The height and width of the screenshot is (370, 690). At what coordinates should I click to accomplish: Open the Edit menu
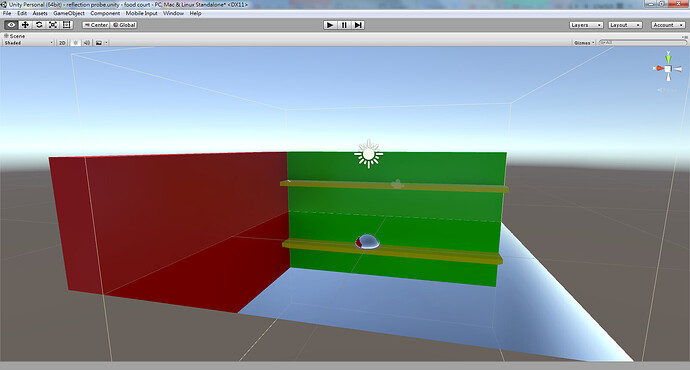point(22,13)
